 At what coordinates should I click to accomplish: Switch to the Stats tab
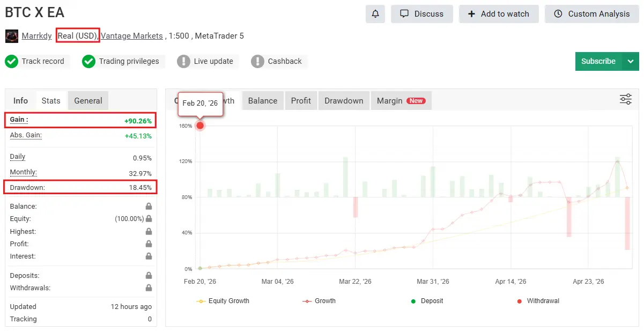point(51,101)
